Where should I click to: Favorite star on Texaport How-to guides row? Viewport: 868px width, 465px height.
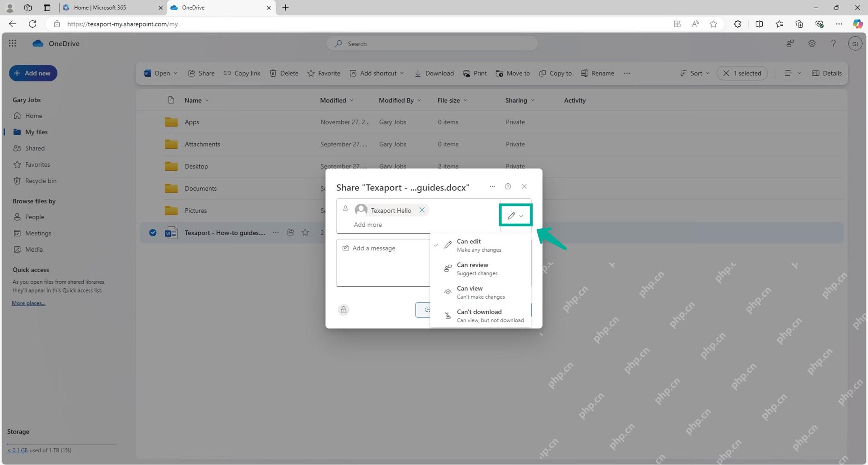click(305, 232)
